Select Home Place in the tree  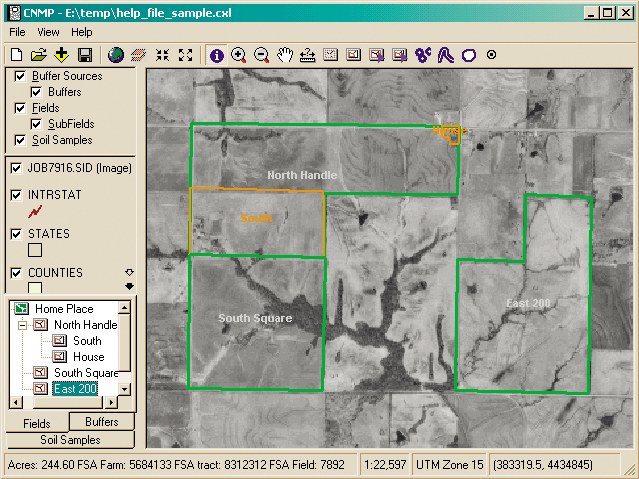click(64, 309)
